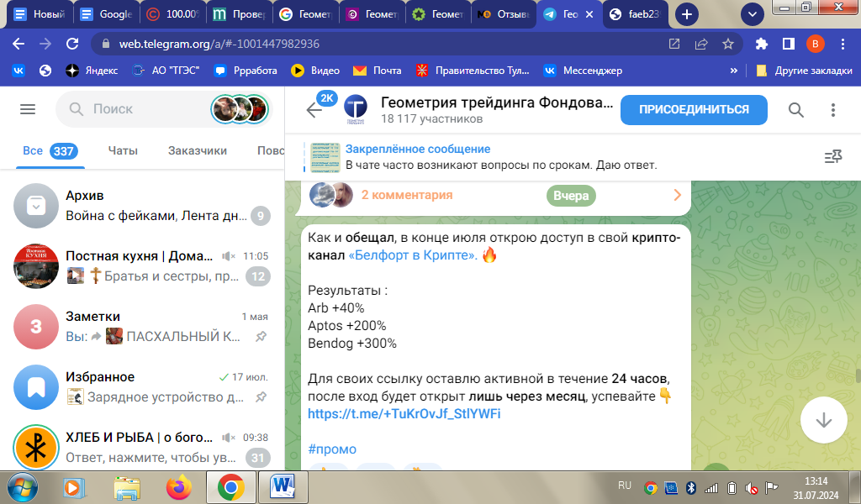Image resolution: width=861 pixels, height=504 pixels.
Task: Select the Все chat folder tab
Action: pos(50,151)
